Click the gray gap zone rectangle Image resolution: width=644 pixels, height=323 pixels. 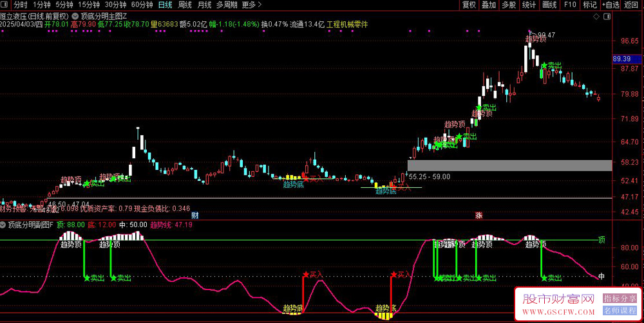click(x=509, y=165)
